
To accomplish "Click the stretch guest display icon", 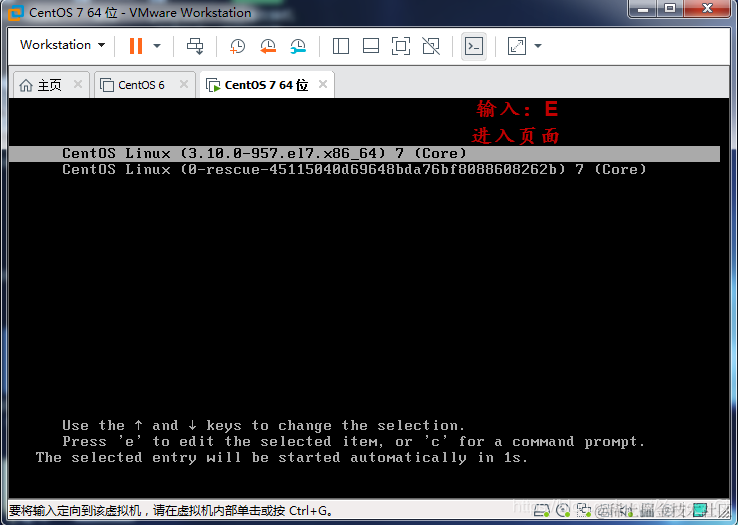I will pos(516,46).
